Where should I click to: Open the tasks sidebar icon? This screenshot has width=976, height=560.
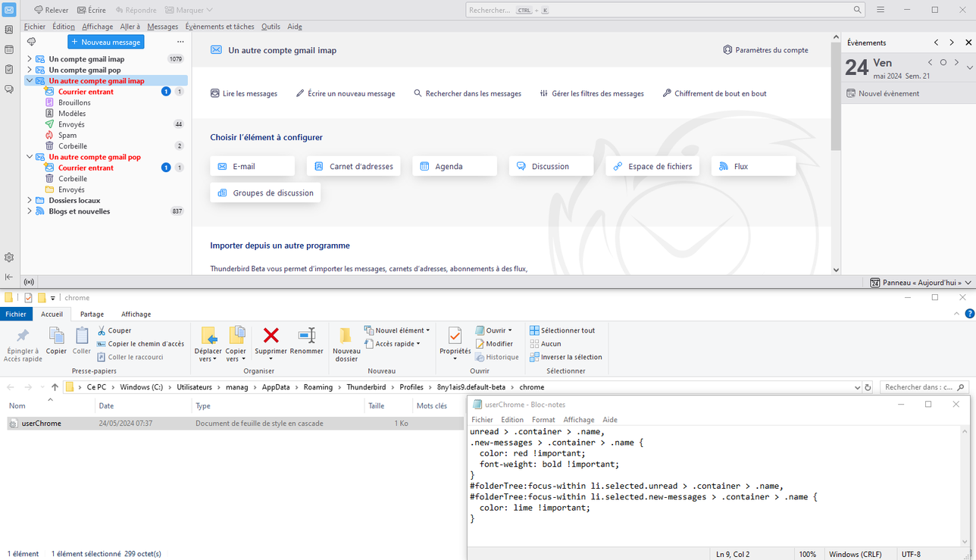[9, 70]
